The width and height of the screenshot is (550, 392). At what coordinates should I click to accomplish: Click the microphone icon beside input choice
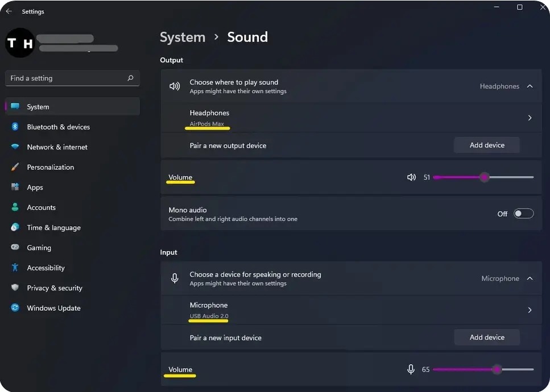pos(175,278)
